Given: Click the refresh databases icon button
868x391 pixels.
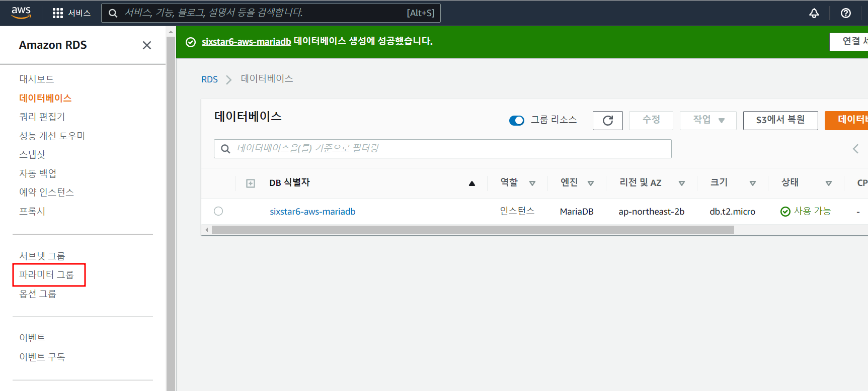Looking at the screenshot, I should tap(607, 121).
